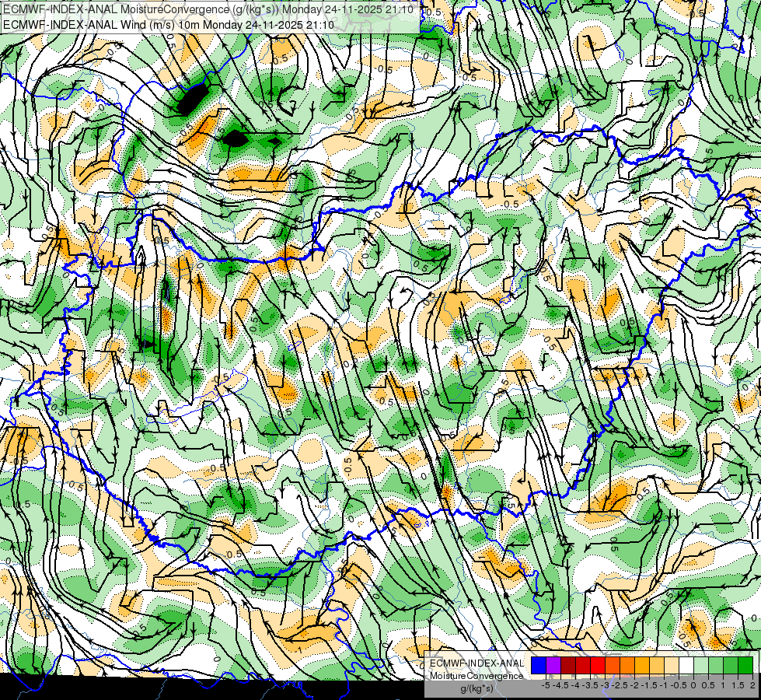
Task: Click legend unit "g/(kg*s)"
Action: click(x=476, y=688)
